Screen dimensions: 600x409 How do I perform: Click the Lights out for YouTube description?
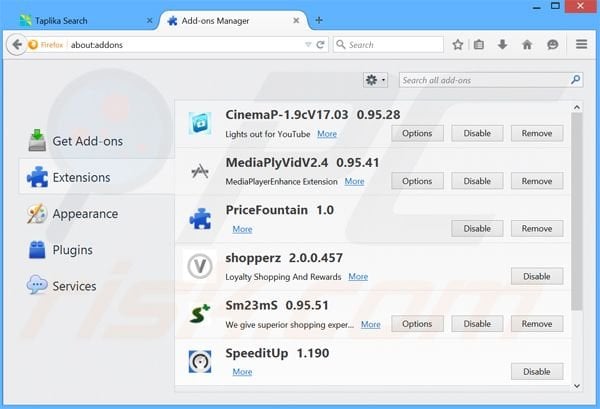(268, 134)
